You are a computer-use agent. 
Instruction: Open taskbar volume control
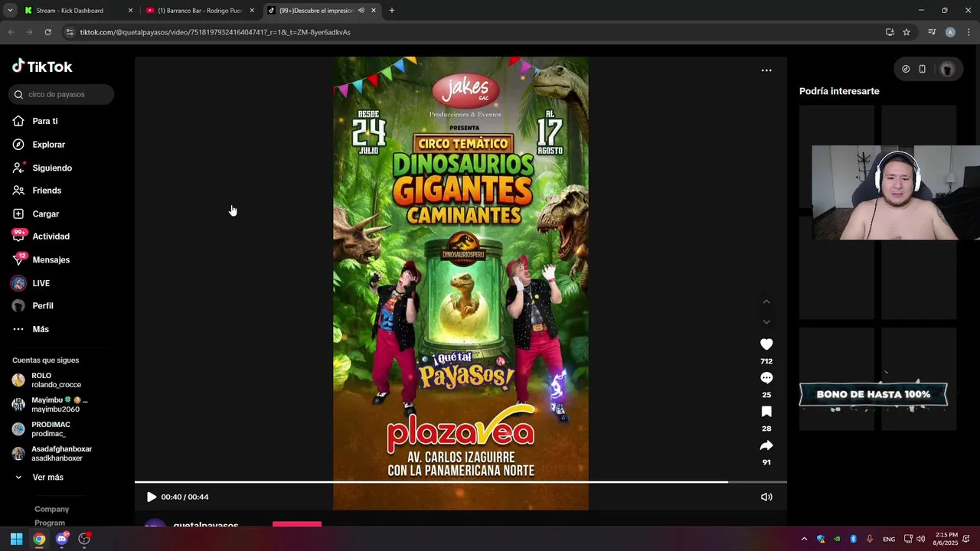point(921,539)
